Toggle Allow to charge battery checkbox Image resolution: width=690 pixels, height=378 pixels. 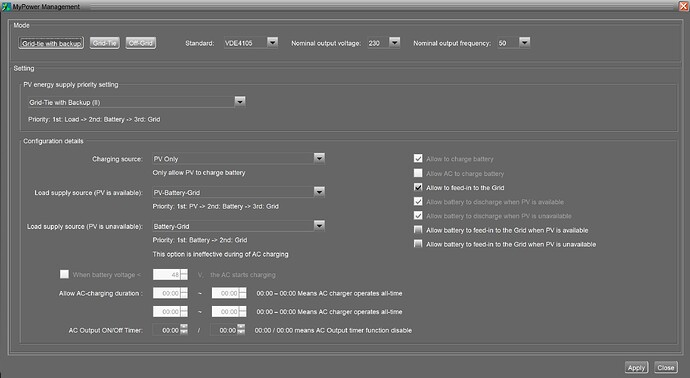click(x=418, y=158)
